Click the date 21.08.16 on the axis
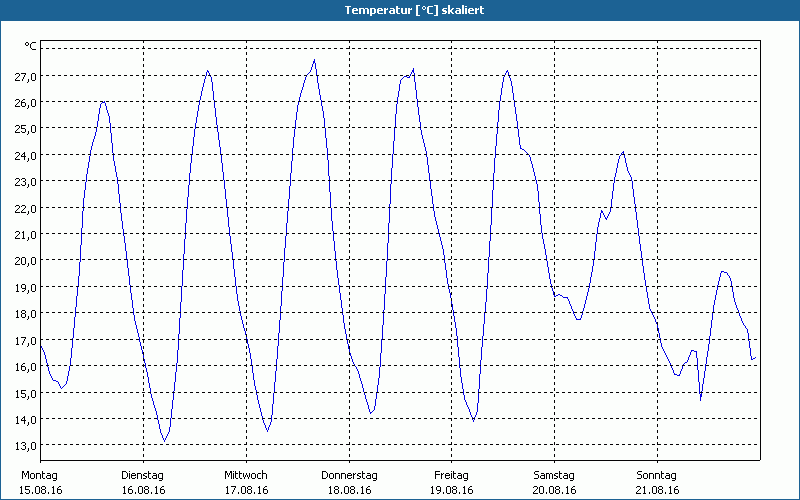The width and height of the screenshot is (800, 500). click(656, 490)
